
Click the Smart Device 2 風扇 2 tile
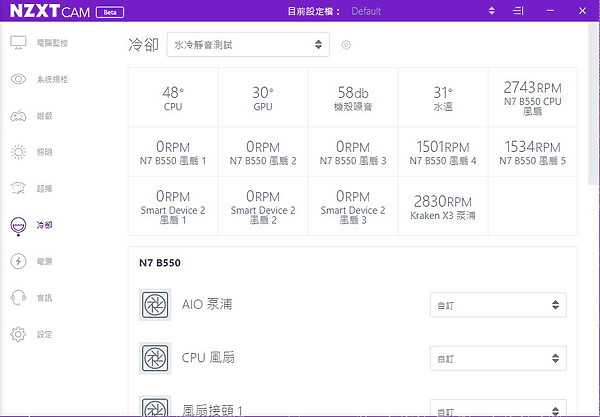263,206
